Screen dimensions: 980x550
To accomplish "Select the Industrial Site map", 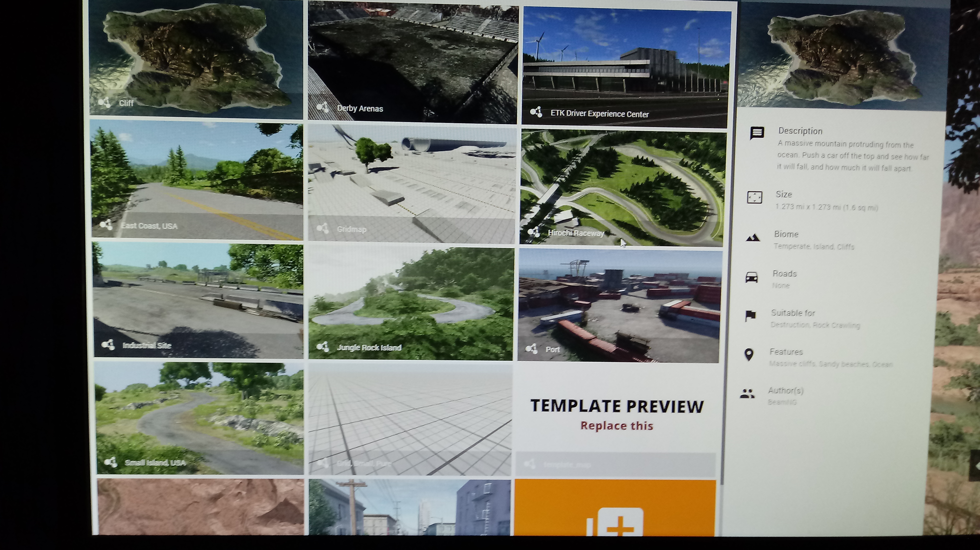I will (198, 300).
